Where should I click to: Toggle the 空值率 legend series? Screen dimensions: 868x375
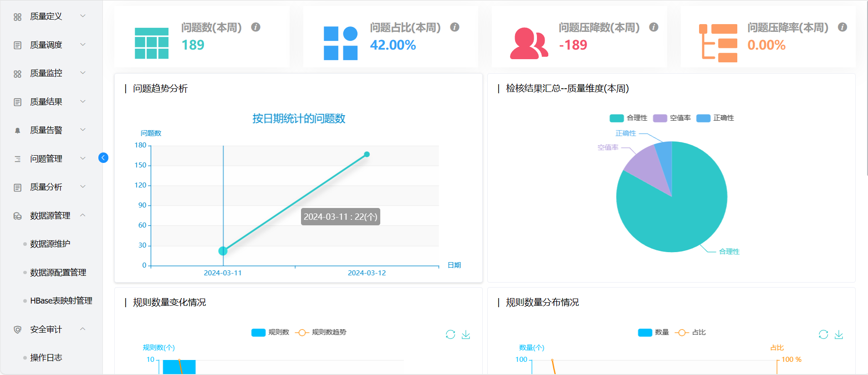(672, 118)
